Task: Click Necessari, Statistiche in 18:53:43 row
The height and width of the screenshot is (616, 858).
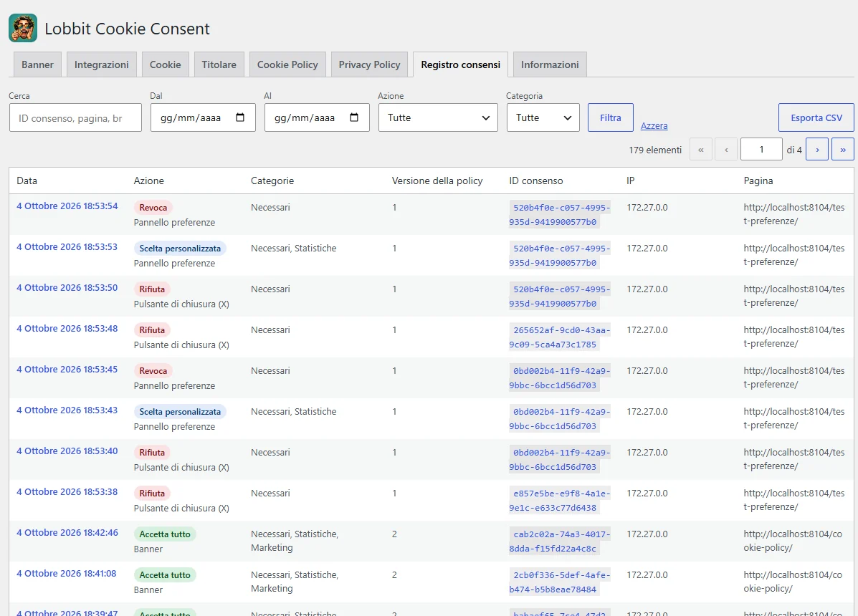Action: [294, 412]
